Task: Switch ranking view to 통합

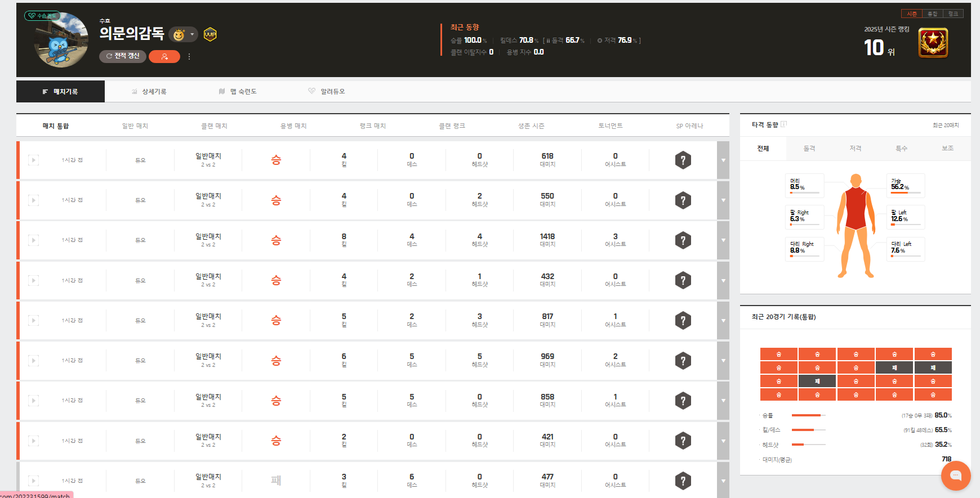Action: tap(933, 14)
